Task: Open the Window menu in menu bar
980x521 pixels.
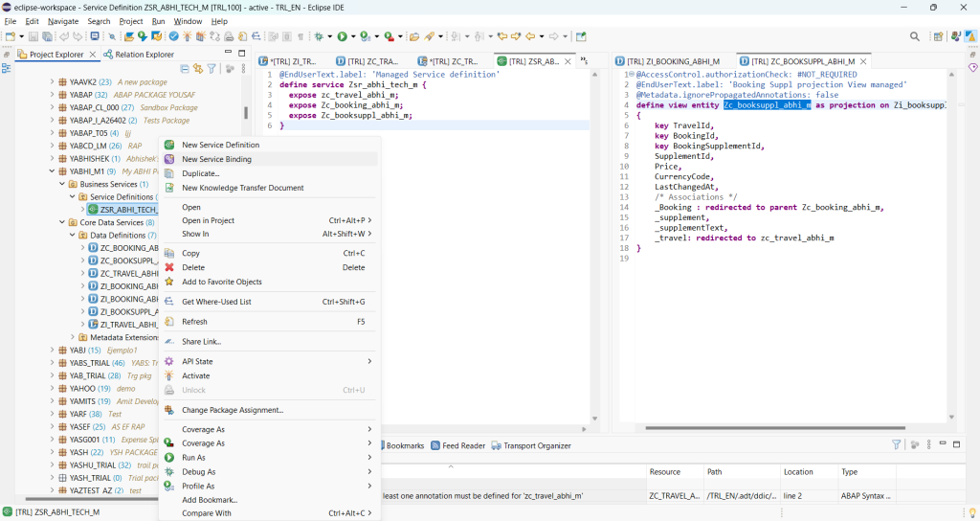Action: click(188, 21)
